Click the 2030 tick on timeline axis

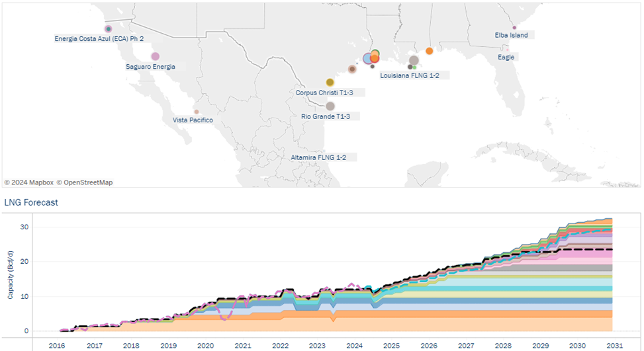pyautogui.click(x=577, y=346)
